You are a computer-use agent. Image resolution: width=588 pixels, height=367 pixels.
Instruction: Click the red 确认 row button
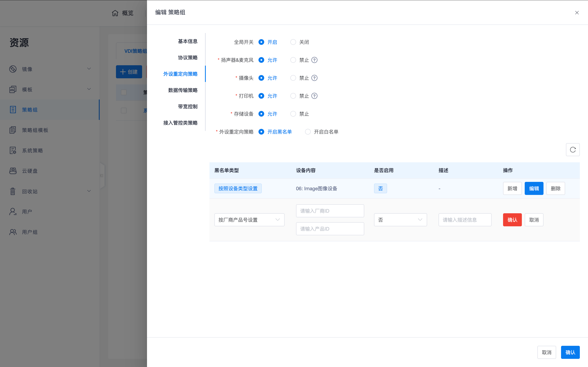tap(512, 220)
